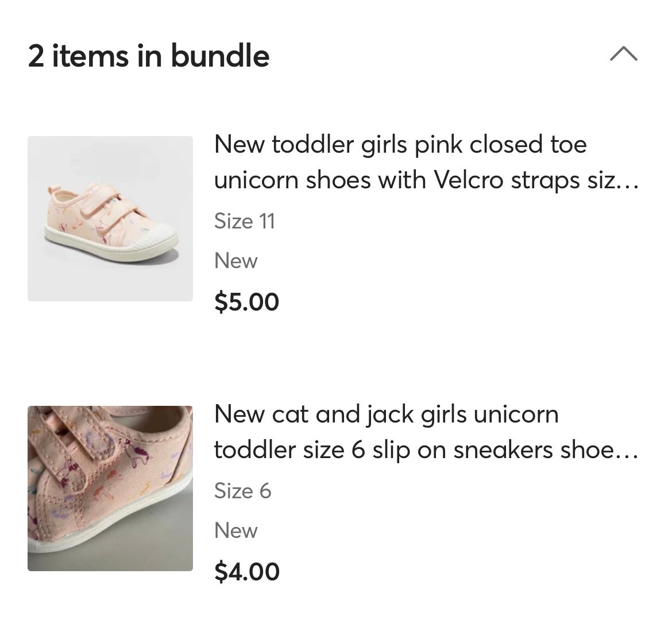Click the Size 11 label
672x628 pixels.
click(244, 222)
